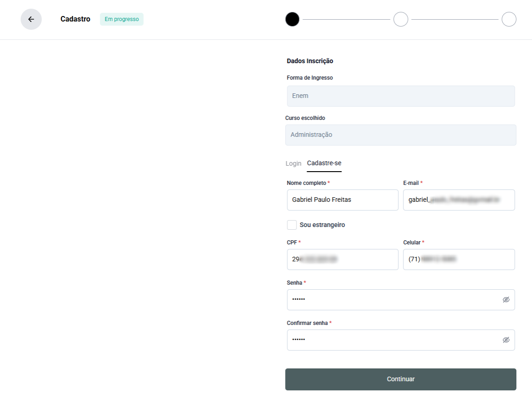Click the Sou estrangeiro label text
Image resolution: width=532 pixels, height=400 pixels.
click(322, 225)
